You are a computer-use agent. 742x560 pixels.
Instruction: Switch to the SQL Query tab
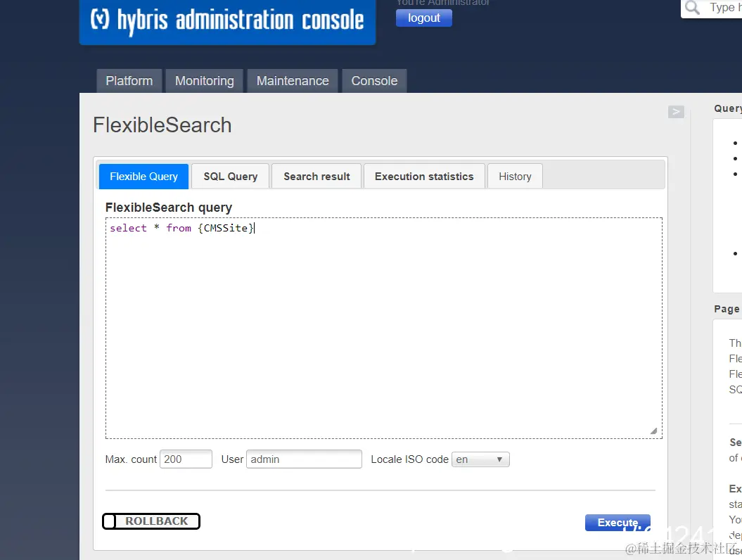click(x=231, y=177)
